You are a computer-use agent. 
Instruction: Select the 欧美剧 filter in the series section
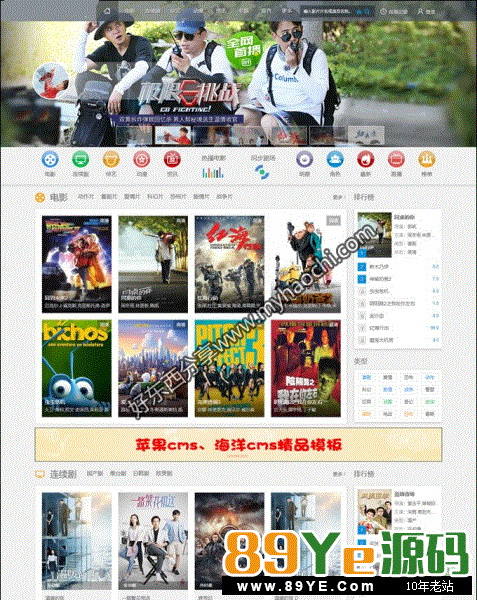pyautogui.click(x=164, y=474)
